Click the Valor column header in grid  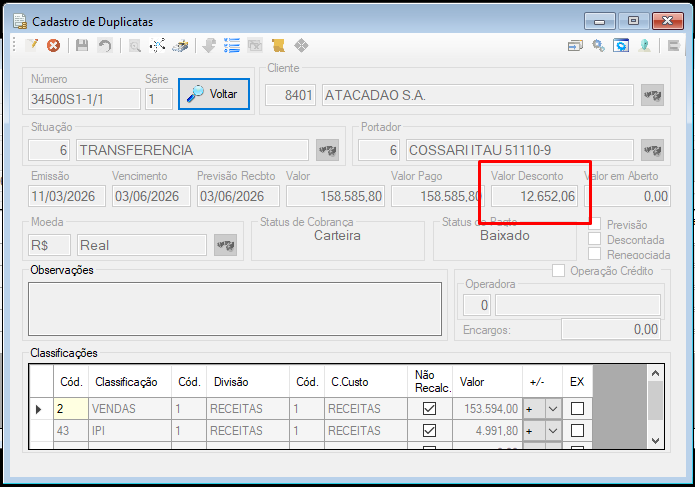click(x=488, y=381)
